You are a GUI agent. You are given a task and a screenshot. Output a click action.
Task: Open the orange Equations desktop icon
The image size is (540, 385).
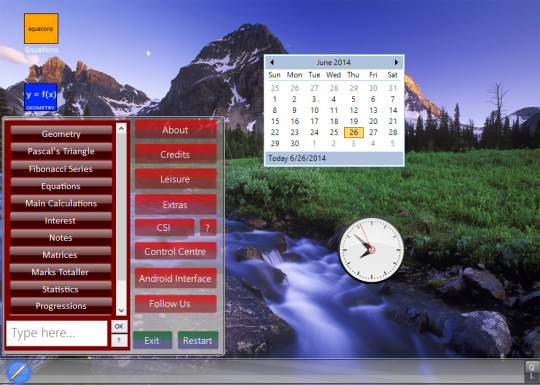coord(41,29)
